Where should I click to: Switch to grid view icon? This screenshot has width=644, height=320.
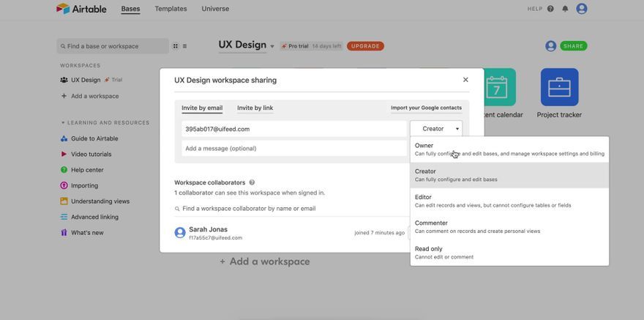tap(176, 46)
